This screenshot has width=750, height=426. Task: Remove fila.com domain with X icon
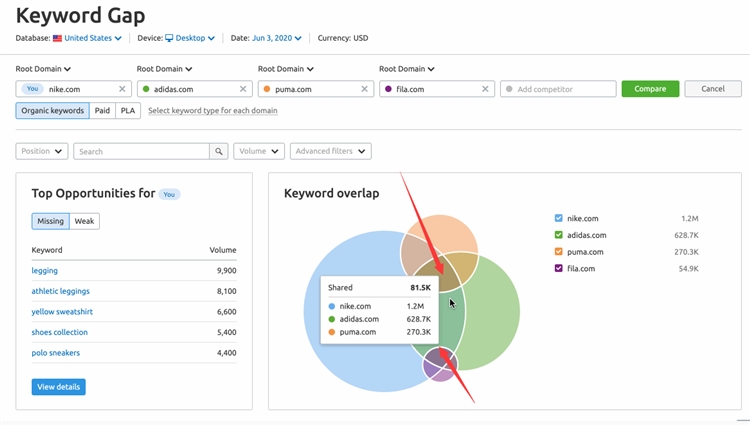point(485,89)
